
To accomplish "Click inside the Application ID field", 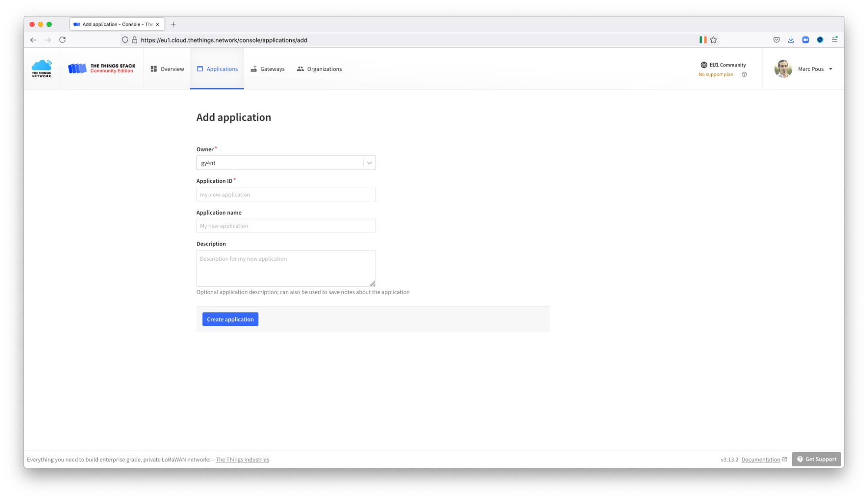I will pos(286,194).
